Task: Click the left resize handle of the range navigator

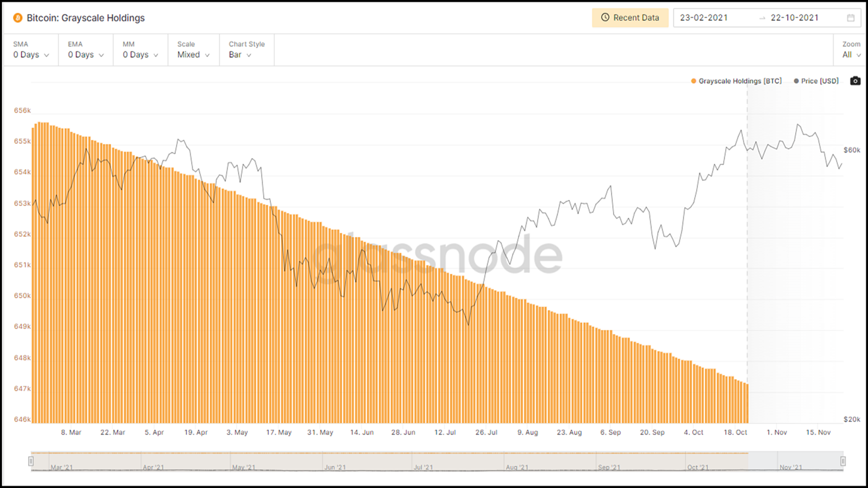Action: pyautogui.click(x=31, y=461)
